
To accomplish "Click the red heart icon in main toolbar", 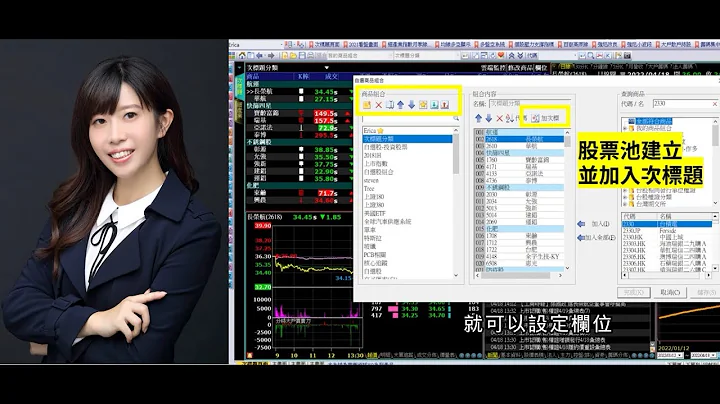I will (x=501, y=56).
